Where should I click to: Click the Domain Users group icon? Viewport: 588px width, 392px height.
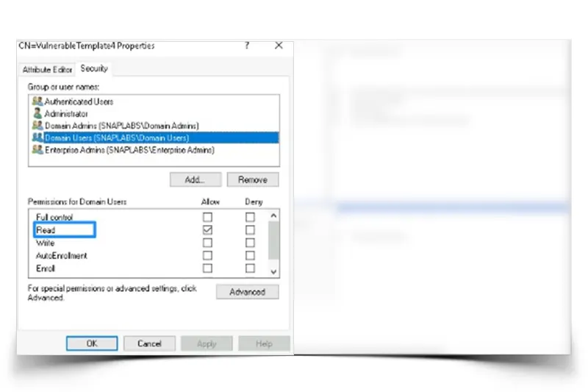click(37, 138)
